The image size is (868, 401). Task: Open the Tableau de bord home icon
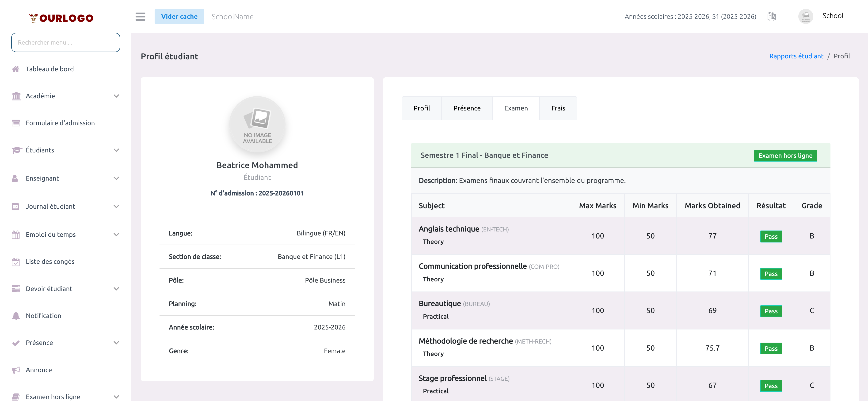click(15, 69)
